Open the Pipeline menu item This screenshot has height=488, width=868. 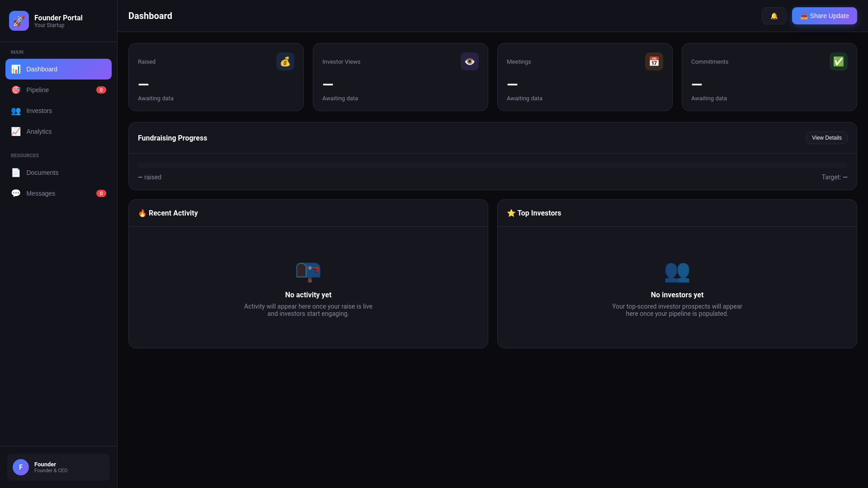tap(58, 90)
